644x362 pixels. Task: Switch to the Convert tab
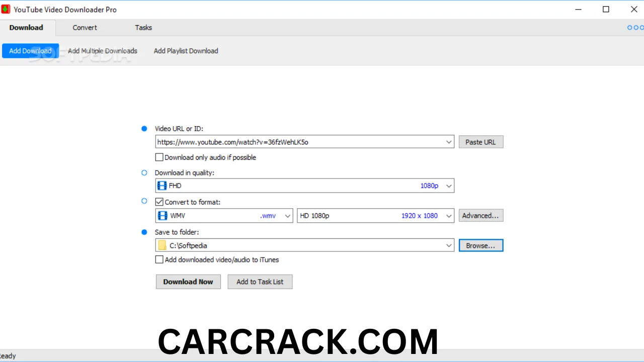point(85,28)
